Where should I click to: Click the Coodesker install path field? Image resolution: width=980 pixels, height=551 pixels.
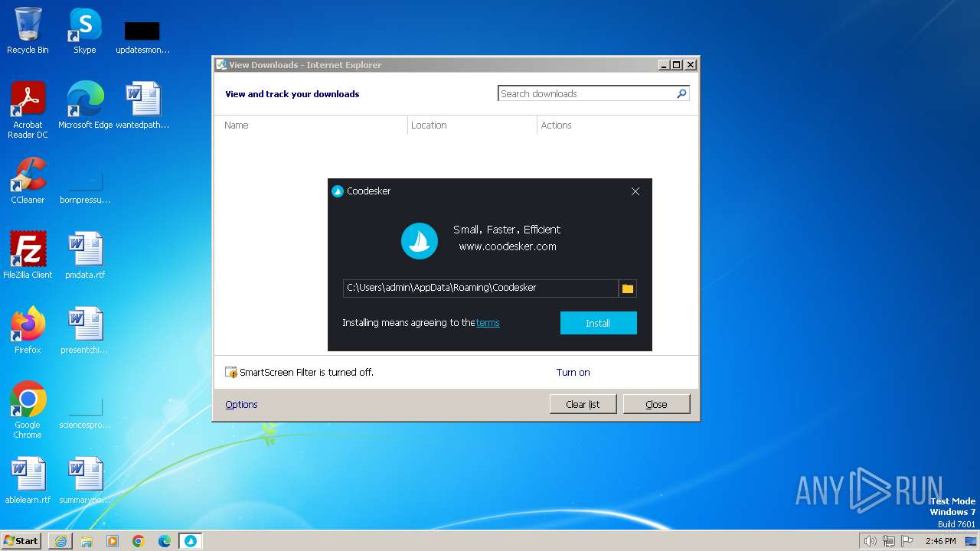click(481, 288)
